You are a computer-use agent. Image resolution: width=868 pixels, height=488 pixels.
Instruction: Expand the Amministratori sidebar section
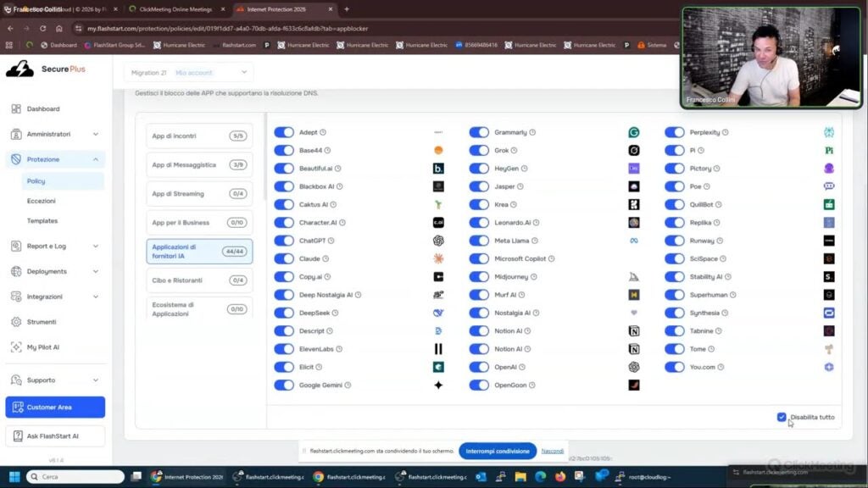pos(95,135)
